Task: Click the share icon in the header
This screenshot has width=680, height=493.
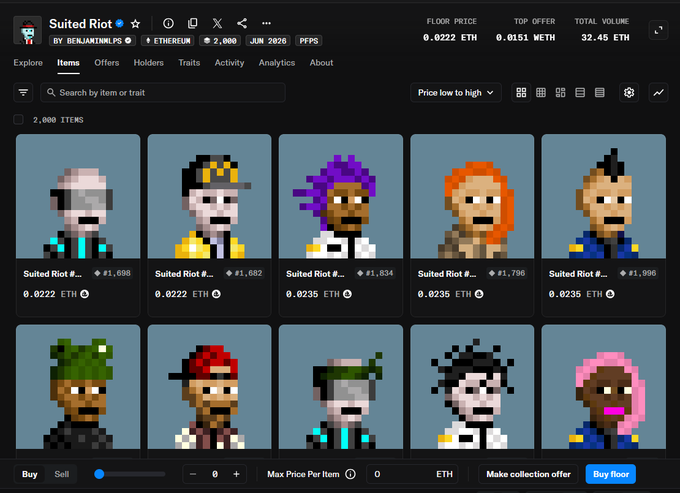Action: (242, 23)
